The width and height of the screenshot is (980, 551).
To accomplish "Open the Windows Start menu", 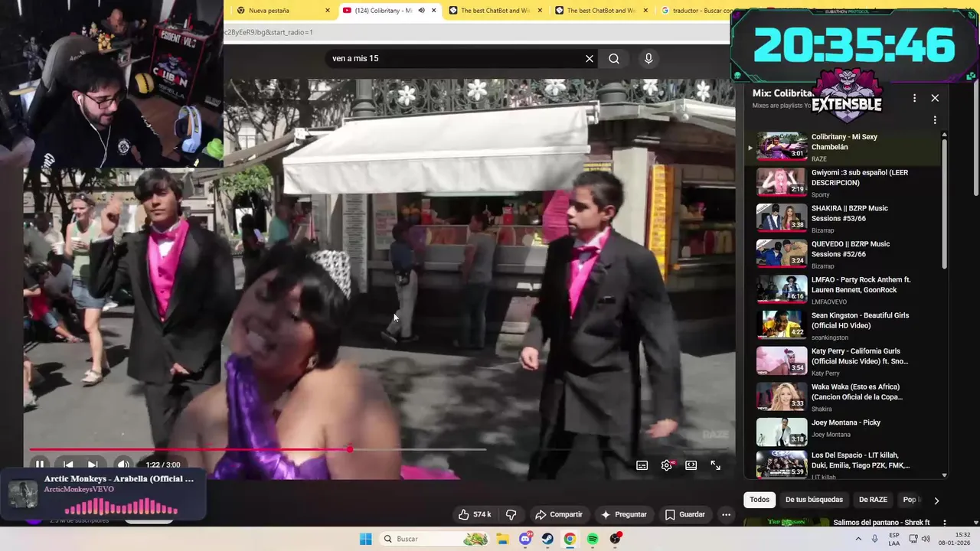I will [x=366, y=539].
